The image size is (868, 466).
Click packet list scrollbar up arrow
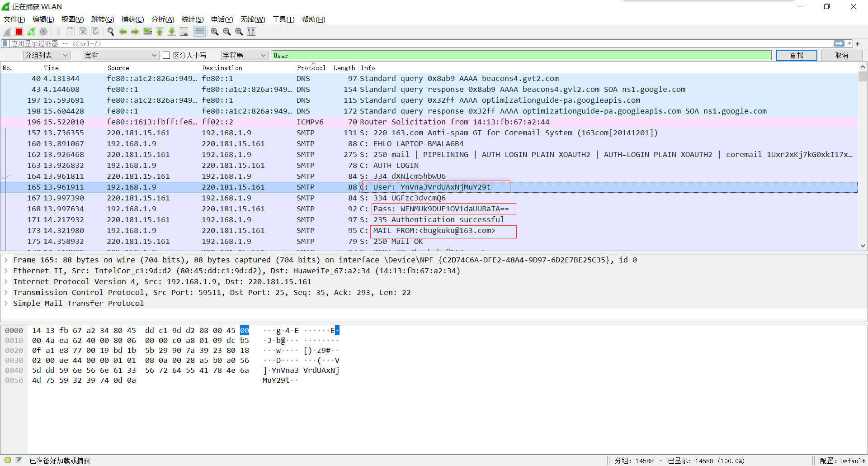coord(863,67)
